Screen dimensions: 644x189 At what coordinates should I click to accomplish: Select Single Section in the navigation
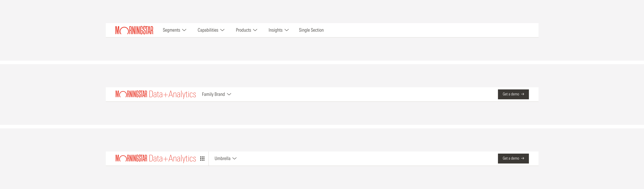pos(311,30)
